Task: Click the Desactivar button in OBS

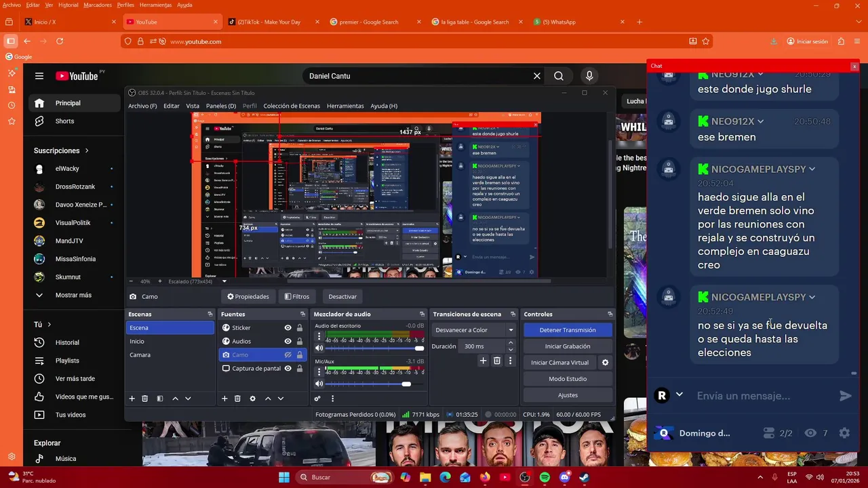Action: click(342, 296)
